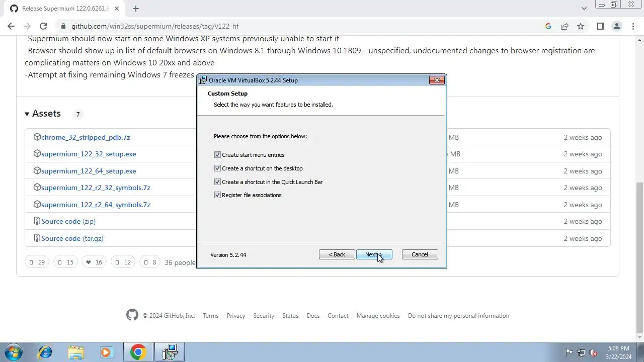This screenshot has height=362, width=644.
Task: Click the share page icon
Action: click(565, 26)
